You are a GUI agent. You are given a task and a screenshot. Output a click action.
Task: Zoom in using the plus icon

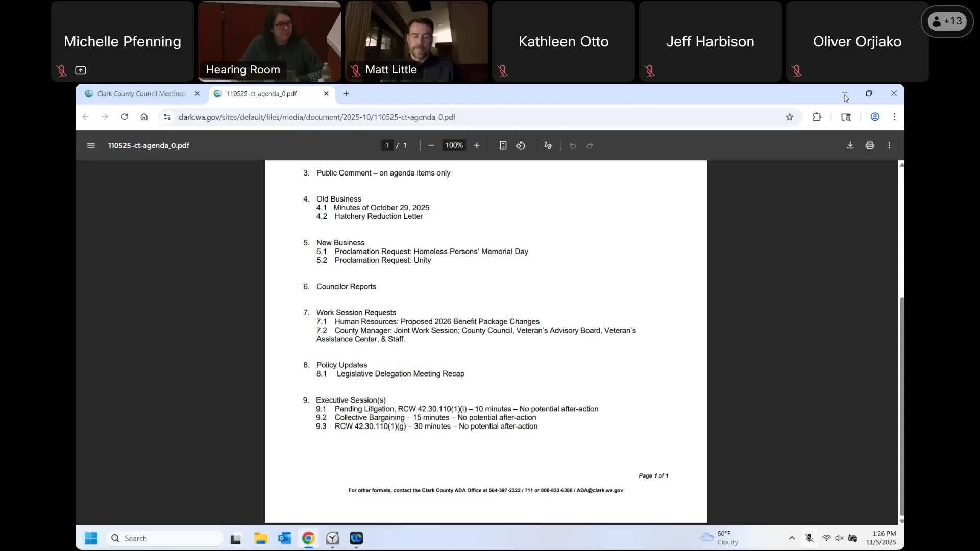(x=477, y=145)
